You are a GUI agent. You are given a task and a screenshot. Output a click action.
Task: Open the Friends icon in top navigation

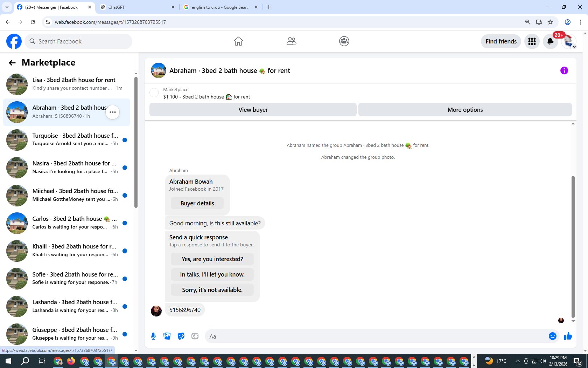(291, 41)
